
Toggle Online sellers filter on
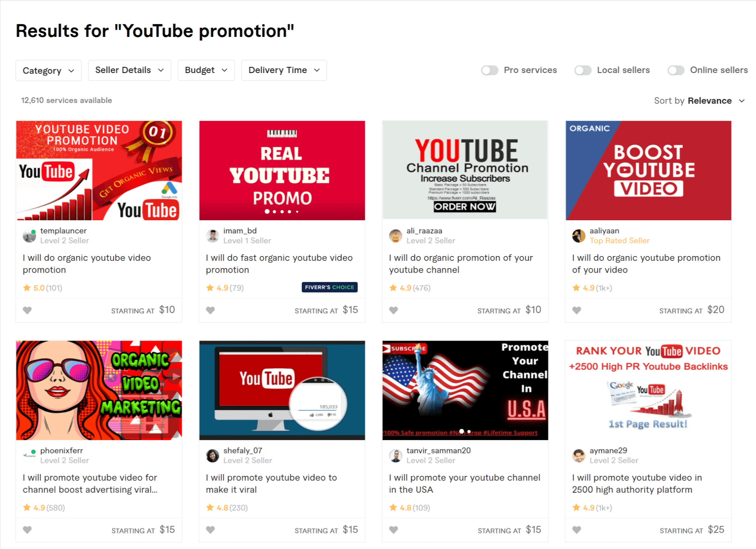point(676,70)
